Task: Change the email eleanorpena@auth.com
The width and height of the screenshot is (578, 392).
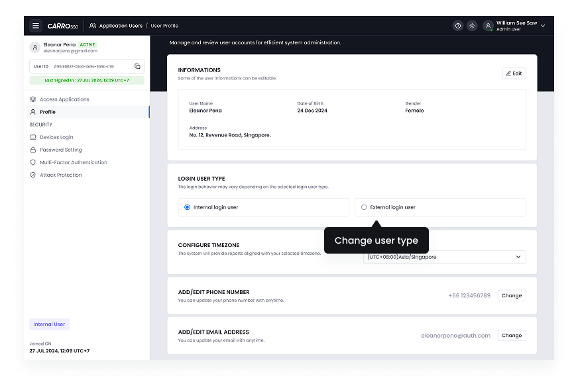Action: point(511,335)
